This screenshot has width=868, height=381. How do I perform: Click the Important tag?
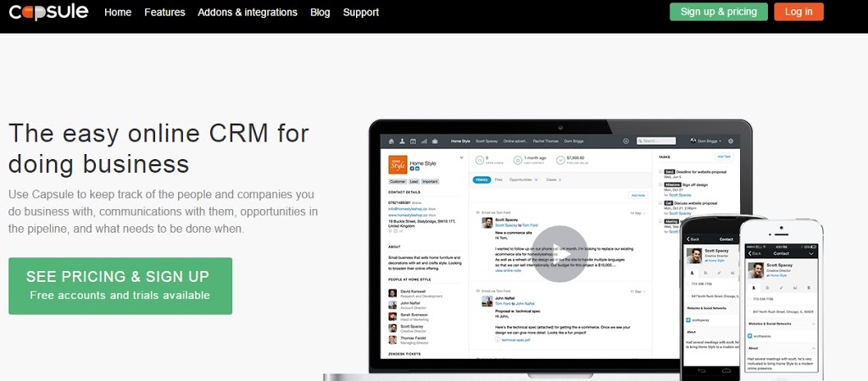[430, 181]
